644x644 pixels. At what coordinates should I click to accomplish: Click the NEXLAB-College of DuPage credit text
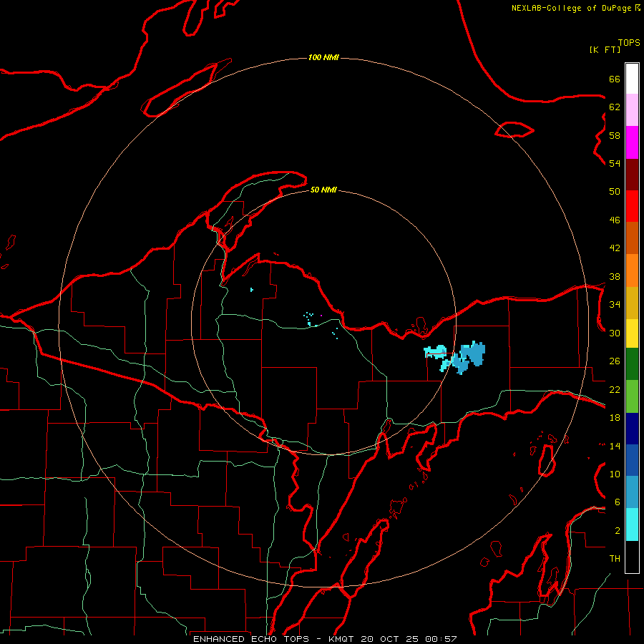coord(571,8)
